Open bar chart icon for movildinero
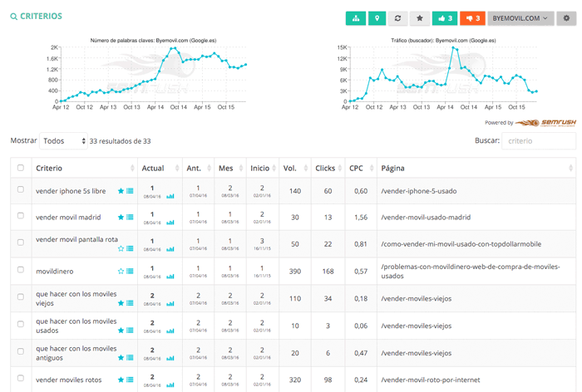 170,277
